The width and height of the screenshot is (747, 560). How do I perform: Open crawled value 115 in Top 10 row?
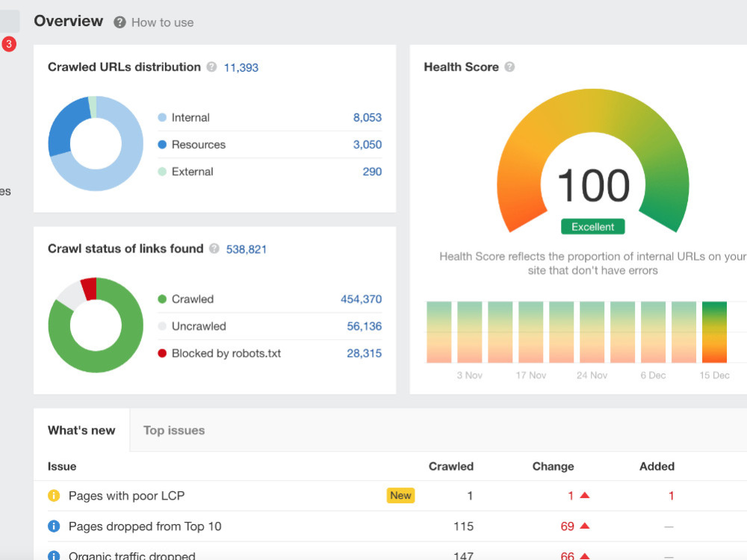pos(464,526)
